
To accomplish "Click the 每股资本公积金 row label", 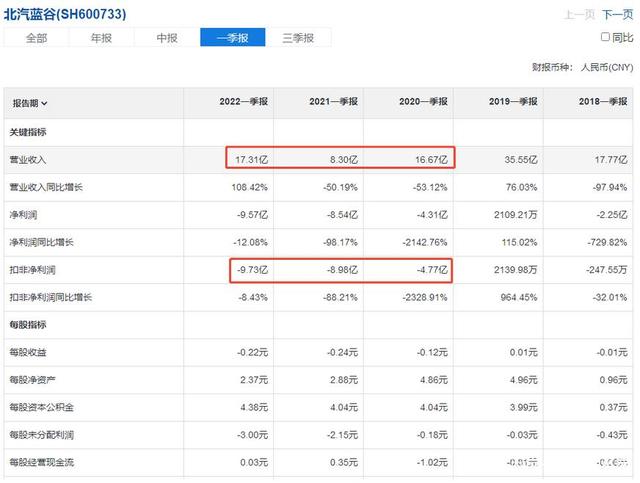I will coord(42,407).
